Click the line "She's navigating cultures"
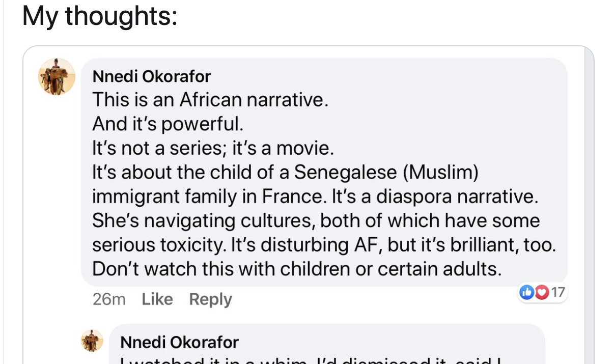 (x=316, y=221)
